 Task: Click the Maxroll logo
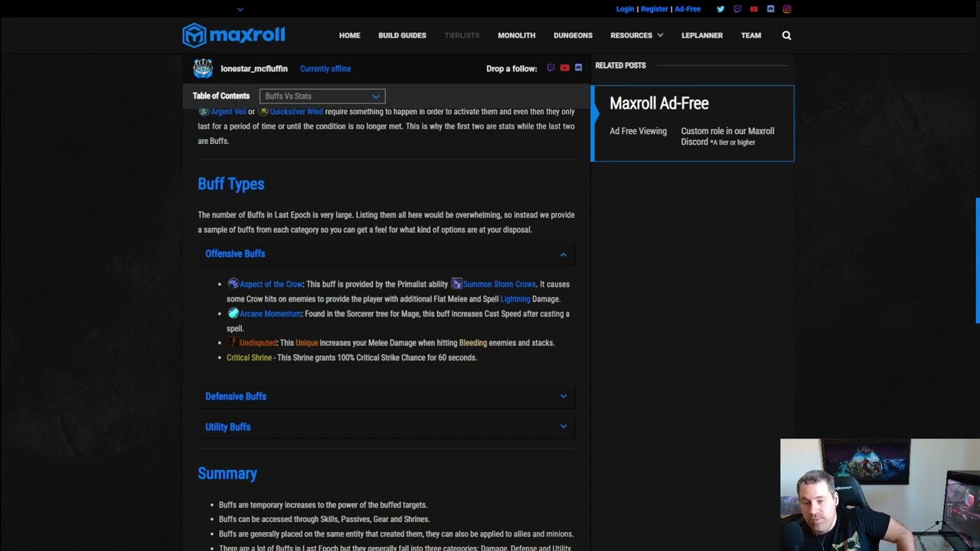tap(234, 35)
